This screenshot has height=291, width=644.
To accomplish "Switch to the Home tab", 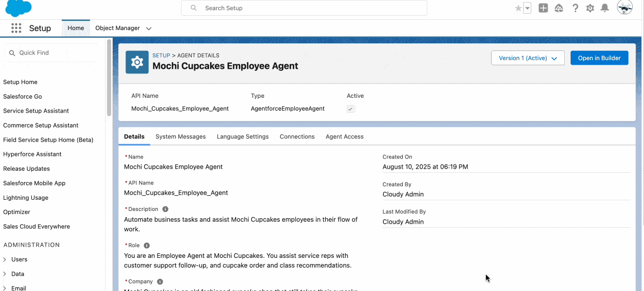I will [75, 28].
